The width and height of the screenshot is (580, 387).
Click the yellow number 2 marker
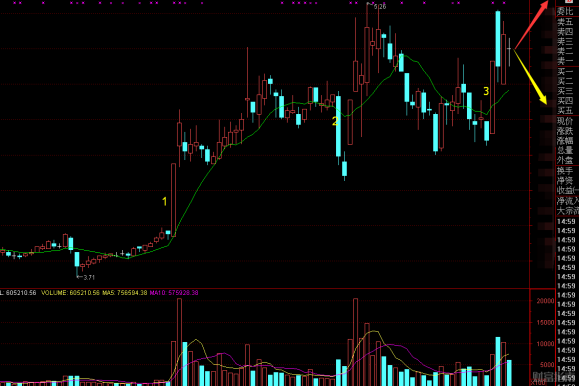335,121
